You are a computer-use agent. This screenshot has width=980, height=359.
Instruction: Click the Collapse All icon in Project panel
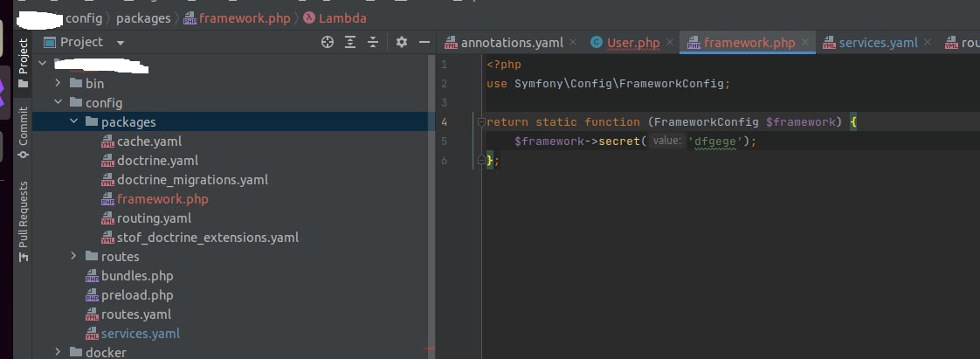click(373, 42)
